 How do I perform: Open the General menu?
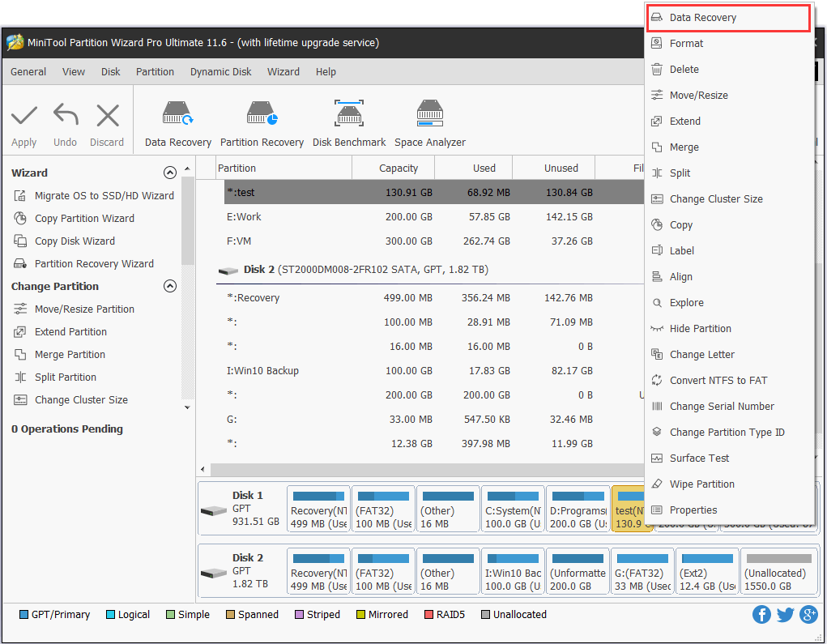coord(28,72)
